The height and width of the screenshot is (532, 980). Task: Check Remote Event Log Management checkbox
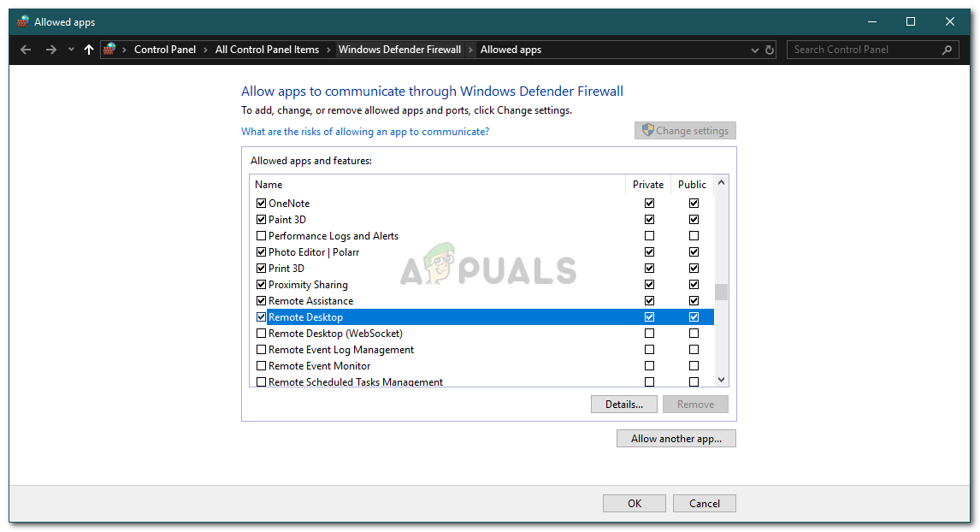pos(262,350)
